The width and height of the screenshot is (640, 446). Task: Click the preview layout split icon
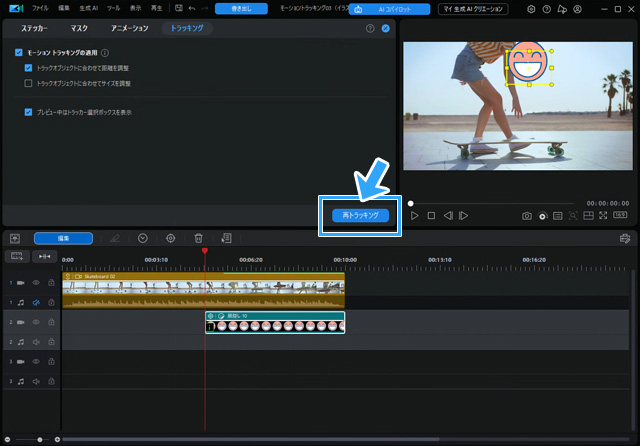coord(589,215)
